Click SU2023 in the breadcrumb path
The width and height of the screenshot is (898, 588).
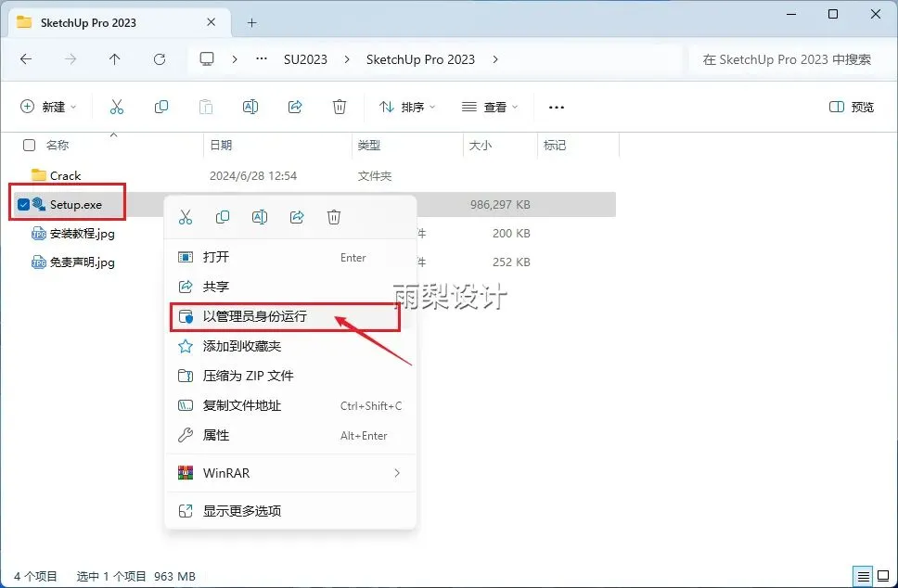point(305,59)
